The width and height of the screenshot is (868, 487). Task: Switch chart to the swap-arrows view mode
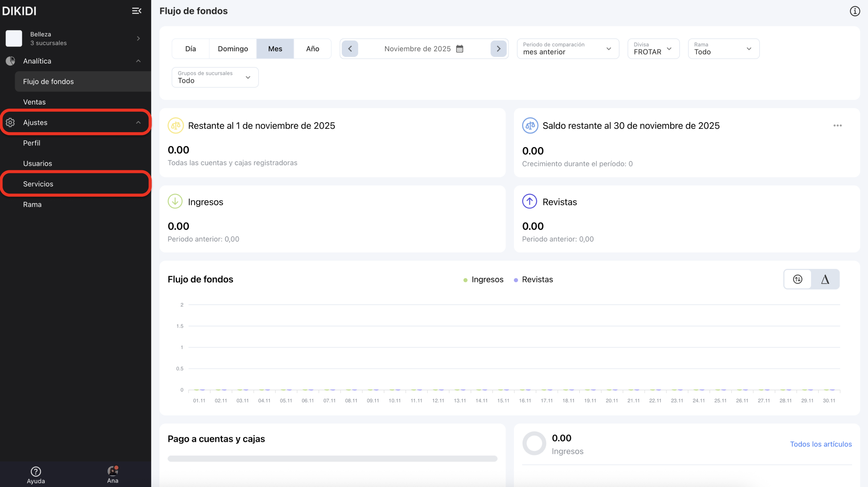point(797,279)
